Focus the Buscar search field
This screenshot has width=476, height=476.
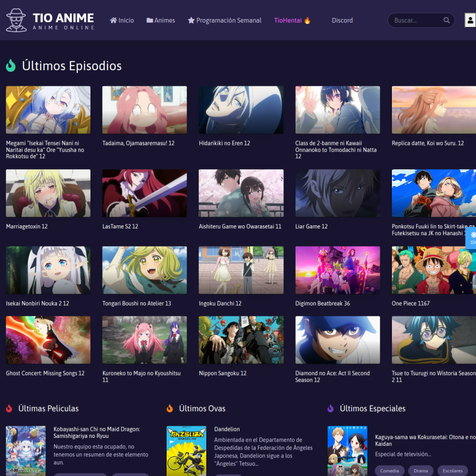click(421, 20)
